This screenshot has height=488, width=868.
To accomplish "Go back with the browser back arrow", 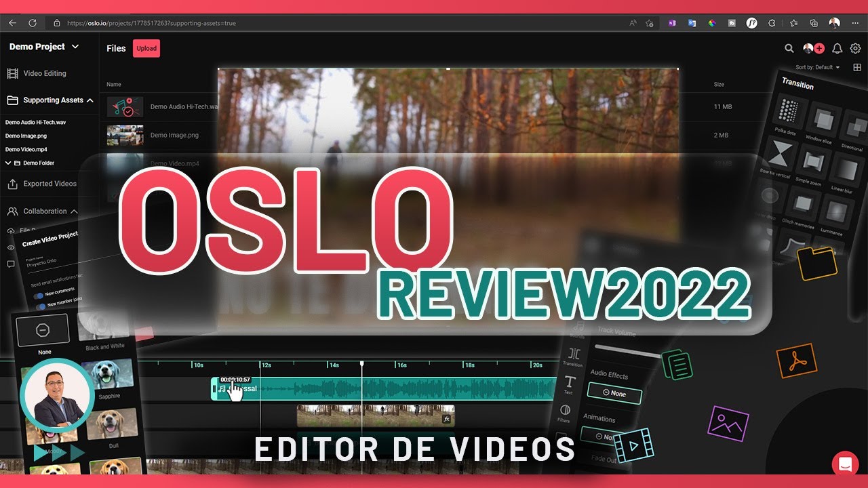I will (12, 23).
